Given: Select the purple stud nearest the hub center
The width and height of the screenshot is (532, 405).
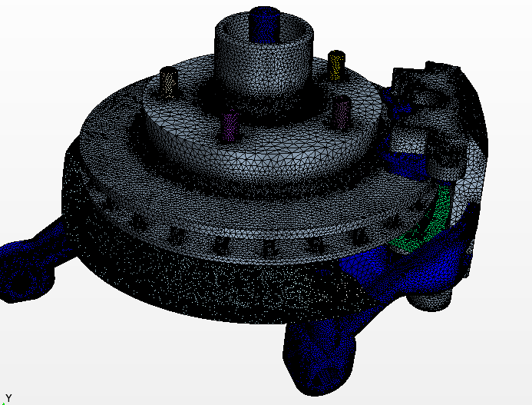Looking at the screenshot, I should [230, 126].
